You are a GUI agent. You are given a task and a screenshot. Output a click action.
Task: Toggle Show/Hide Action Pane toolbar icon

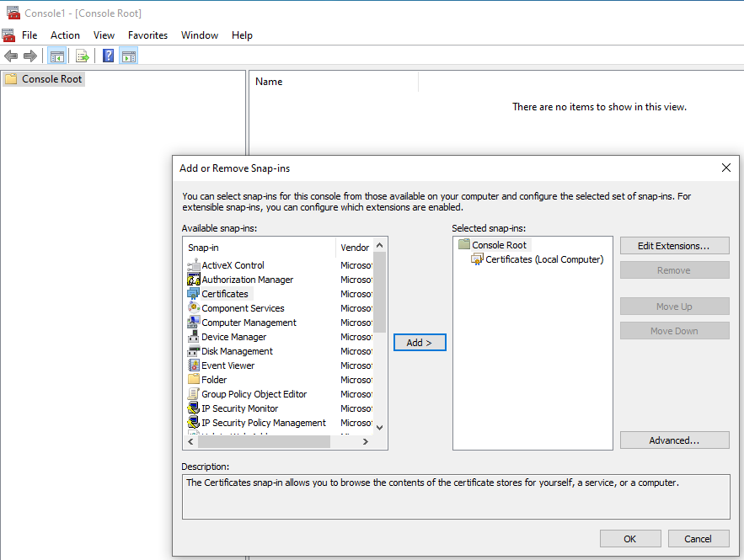click(129, 56)
